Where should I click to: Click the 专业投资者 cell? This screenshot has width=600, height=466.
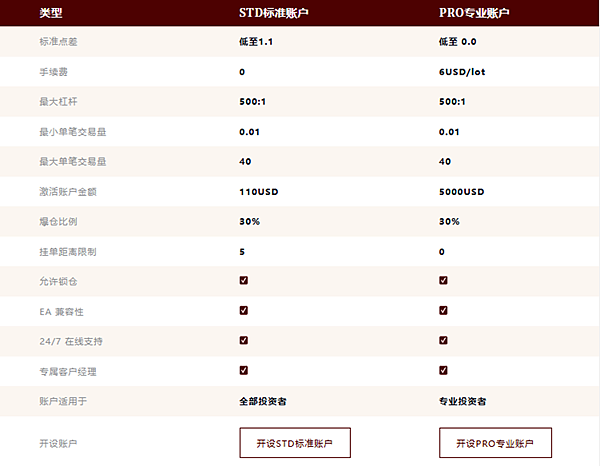(x=462, y=401)
